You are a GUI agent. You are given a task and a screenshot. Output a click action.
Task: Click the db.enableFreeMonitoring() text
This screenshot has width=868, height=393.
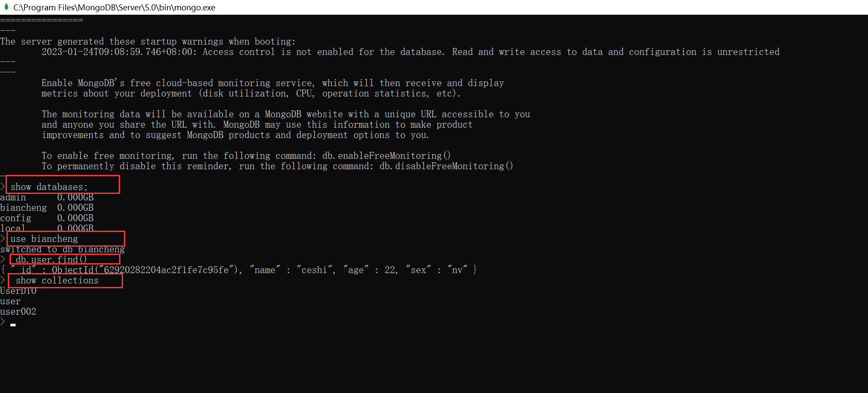click(386, 156)
